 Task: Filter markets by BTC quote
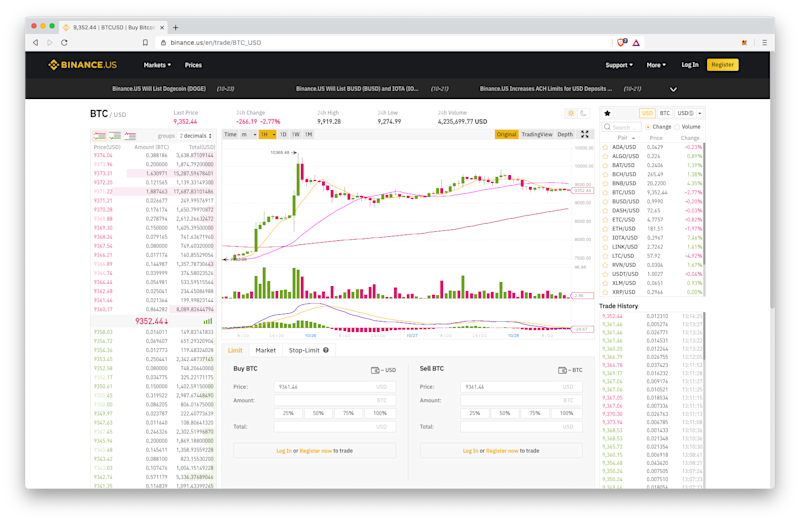click(664, 113)
